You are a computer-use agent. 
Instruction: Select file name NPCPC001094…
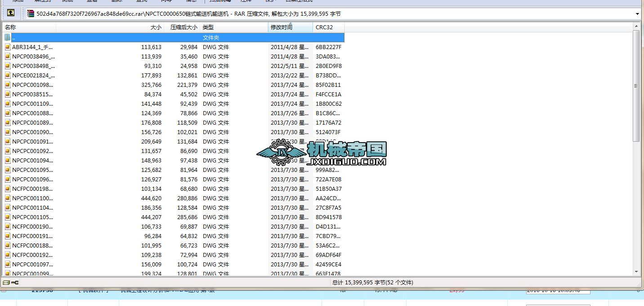click(32, 161)
